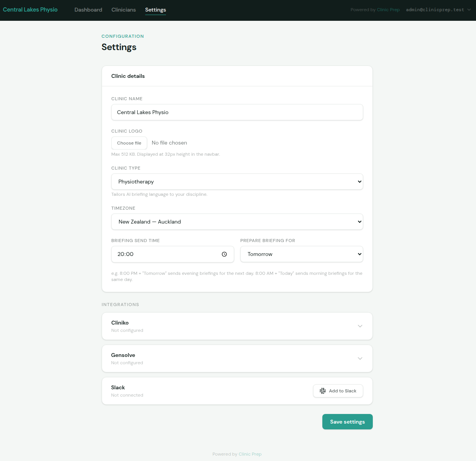Image resolution: width=476 pixels, height=461 pixels.
Task: Click the Slack logo icon on the Add to Slack button
Action: 322,390
